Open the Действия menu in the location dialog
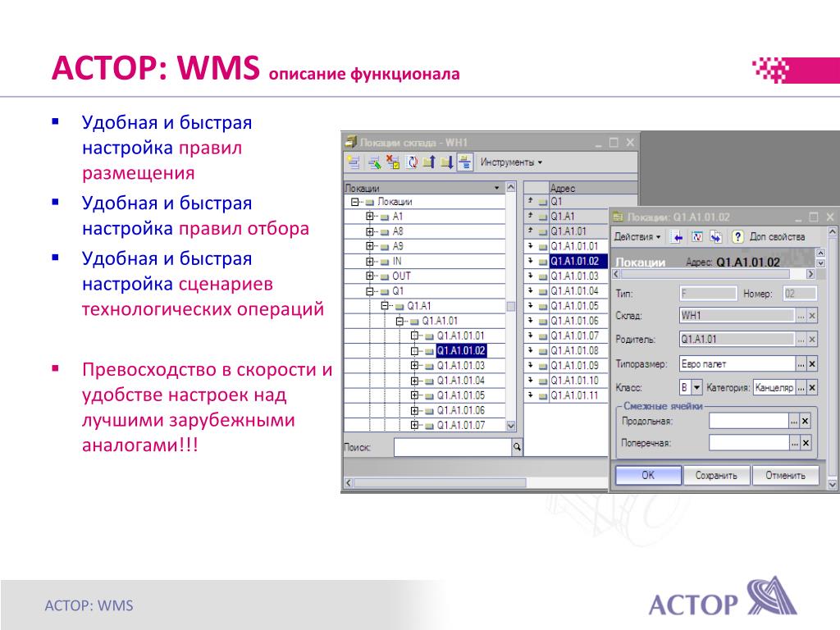The height and width of the screenshot is (630, 840). point(637,236)
